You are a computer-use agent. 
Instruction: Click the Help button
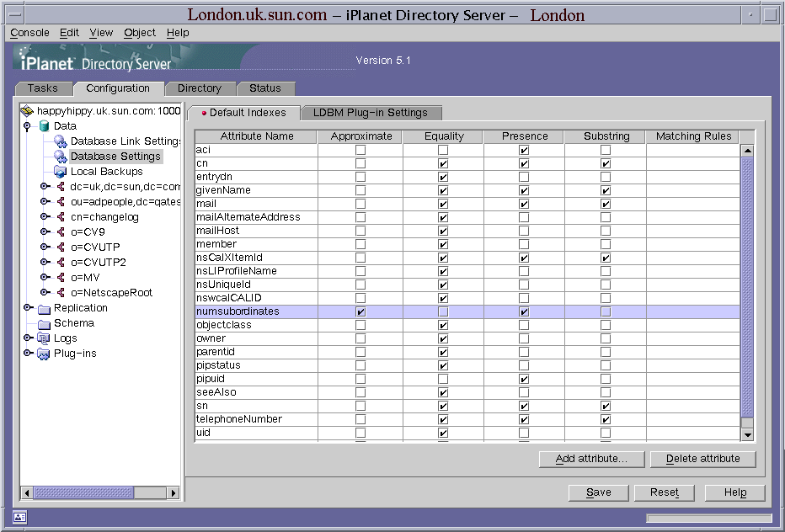click(735, 492)
